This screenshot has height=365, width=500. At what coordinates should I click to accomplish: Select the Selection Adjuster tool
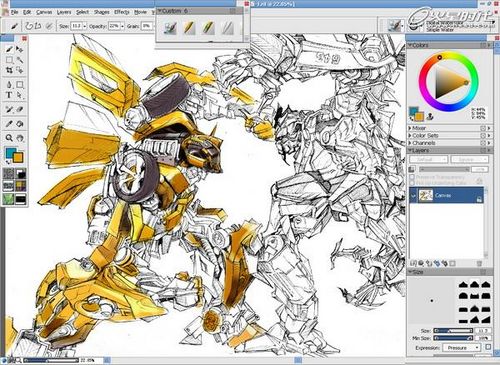[x=20, y=70]
